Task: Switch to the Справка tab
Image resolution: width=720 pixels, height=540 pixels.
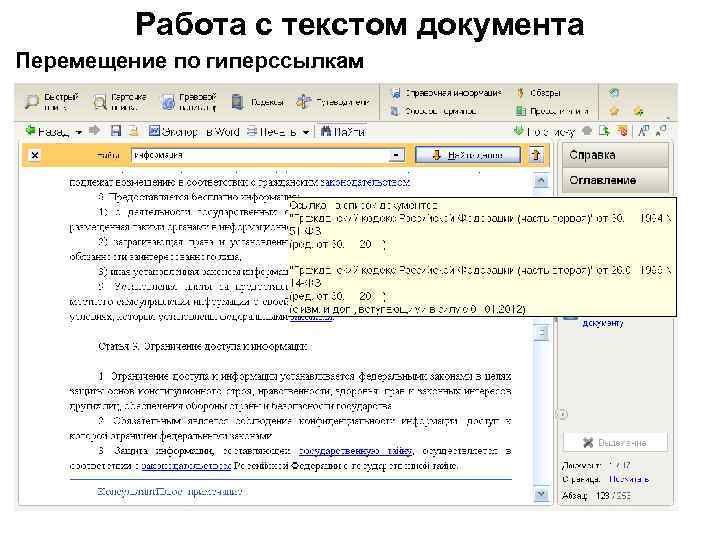Action: coord(615,155)
